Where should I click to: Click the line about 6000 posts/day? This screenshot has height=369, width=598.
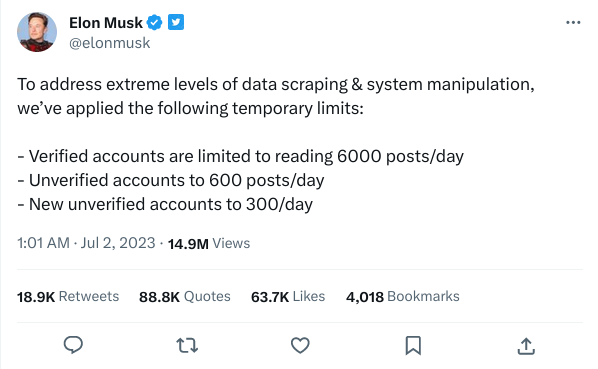[240, 156]
